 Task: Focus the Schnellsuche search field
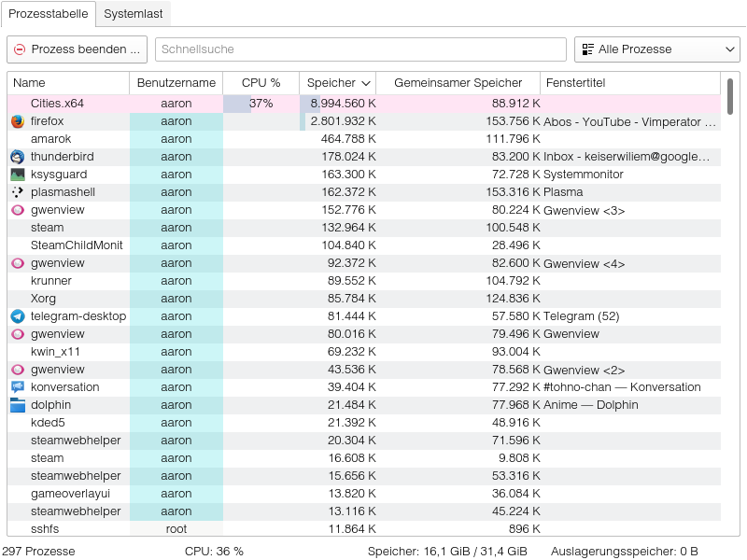[360, 49]
